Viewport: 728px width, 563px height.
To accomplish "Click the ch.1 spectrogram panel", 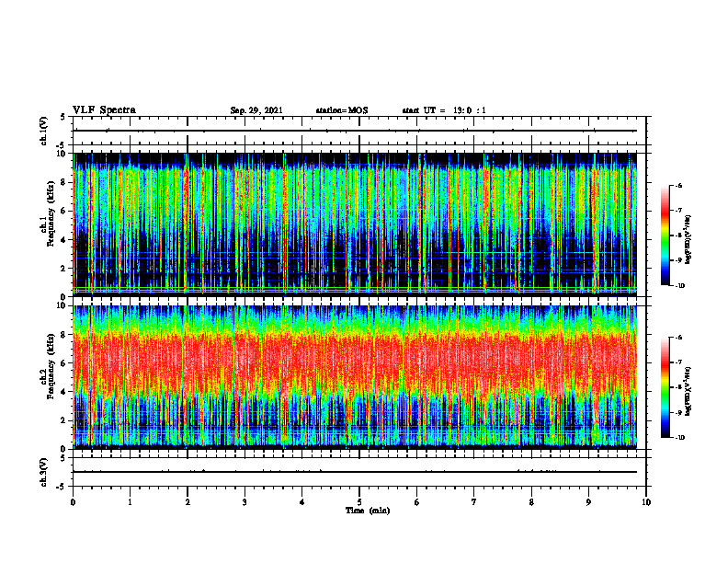I will click(355, 224).
